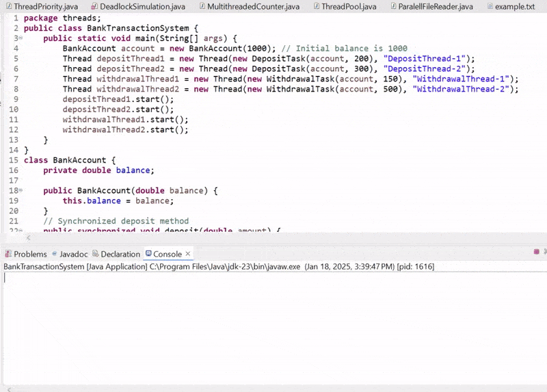Image resolution: width=547 pixels, height=392 pixels.
Task: Collapse the deposit method fold at line 22
Action: point(21,231)
